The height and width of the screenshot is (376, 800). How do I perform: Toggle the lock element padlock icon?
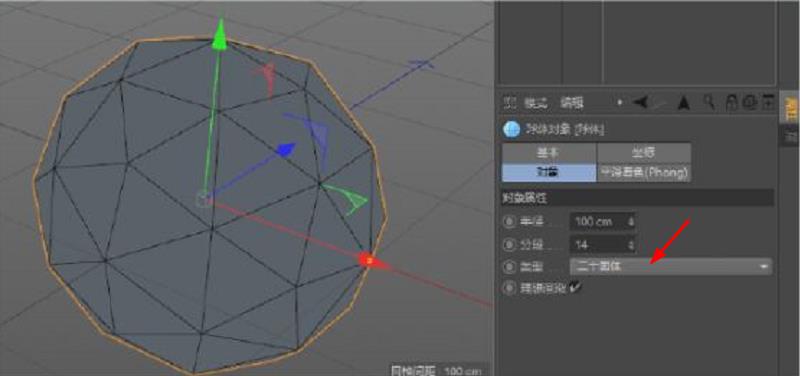coord(732,103)
